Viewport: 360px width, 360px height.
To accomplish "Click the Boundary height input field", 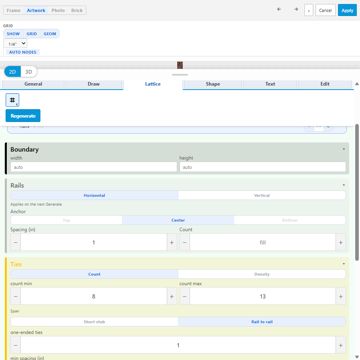I will [263, 167].
